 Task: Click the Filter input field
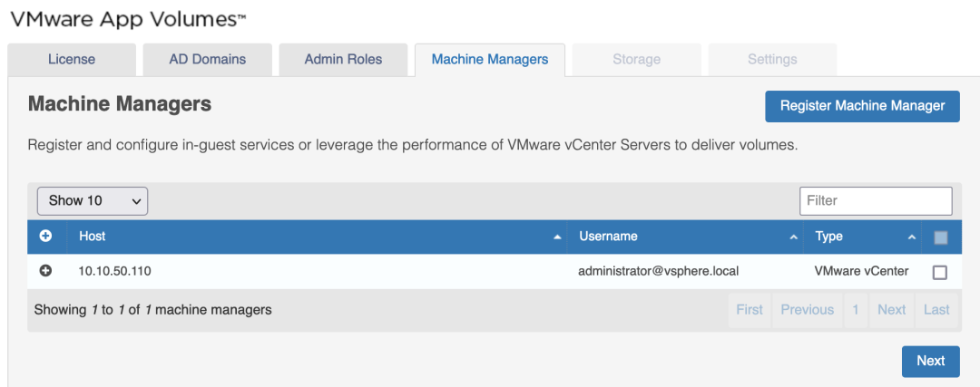pyautogui.click(x=875, y=200)
